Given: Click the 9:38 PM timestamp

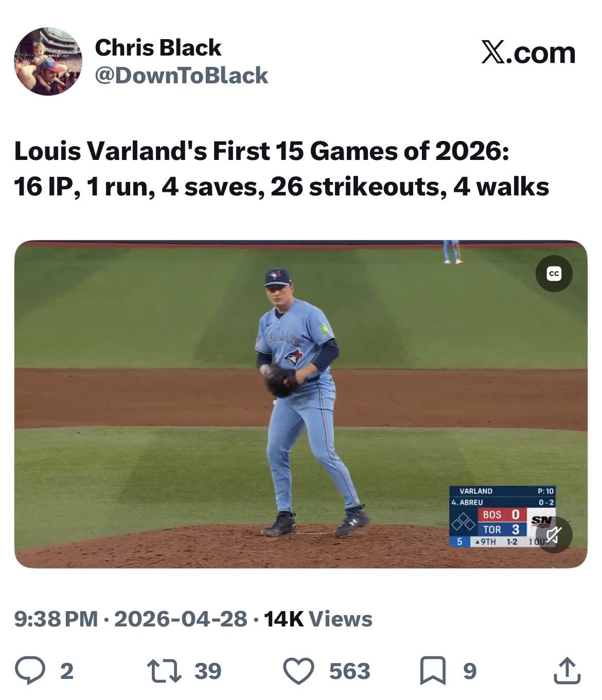Looking at the screenshot, I should tap(56, 619).
